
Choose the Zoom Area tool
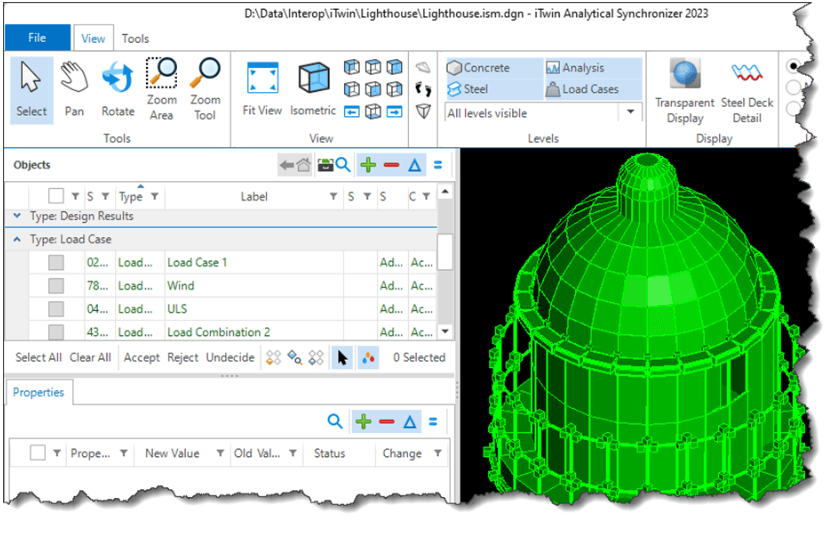click(x=161, y=89)
